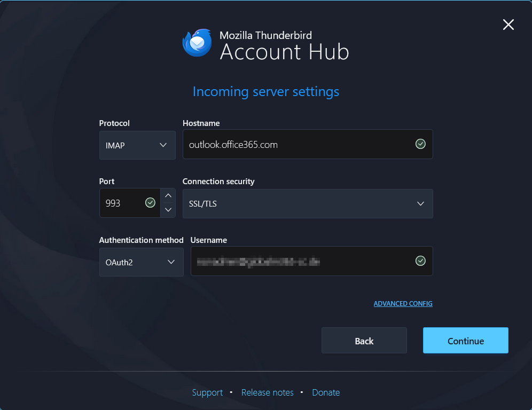Open the ADVANCED CONFIG link
The height and width of the screenshot is (410, 532).
(403, 304)
